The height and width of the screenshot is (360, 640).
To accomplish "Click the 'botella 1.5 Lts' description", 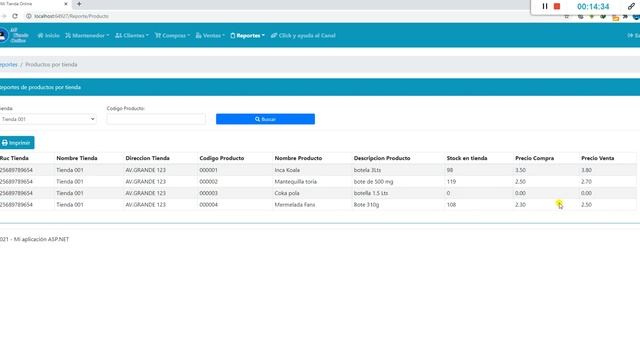I will [371, 193].
